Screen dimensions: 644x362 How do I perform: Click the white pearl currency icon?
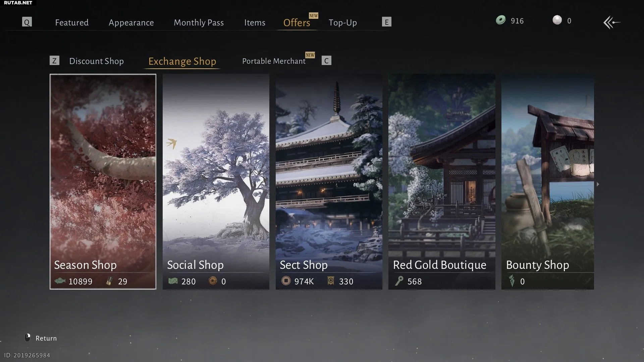coord(557,20)
